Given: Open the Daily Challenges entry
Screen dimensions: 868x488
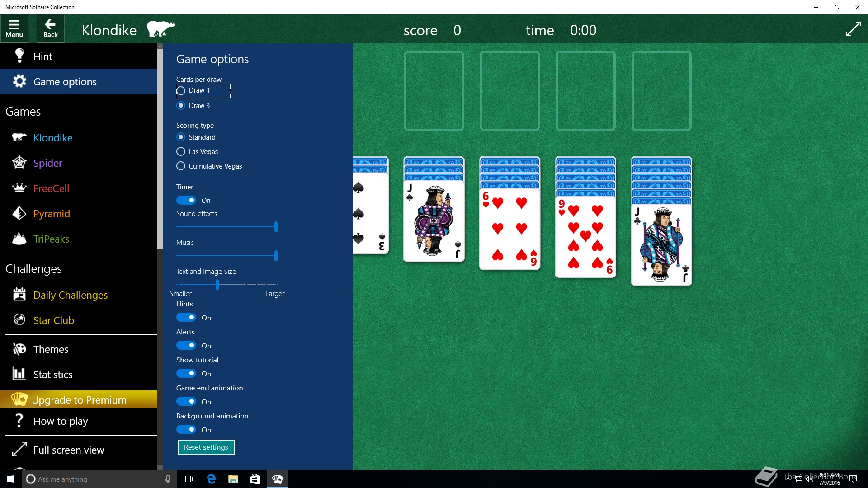Looking at the screenshot, I should click(79, 295).
